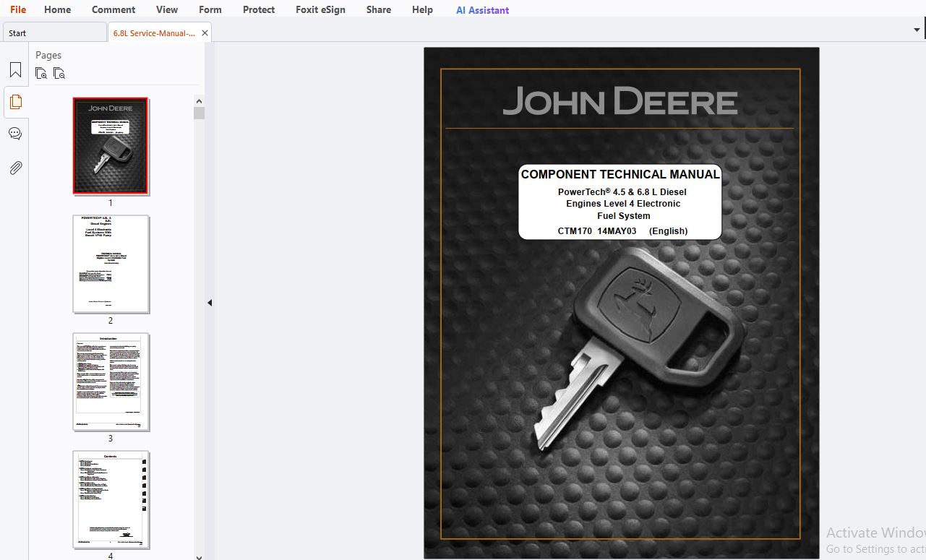Click the Pages panel scrollbar thumb
Screen dimensions: 926x560
pos(200,113)
